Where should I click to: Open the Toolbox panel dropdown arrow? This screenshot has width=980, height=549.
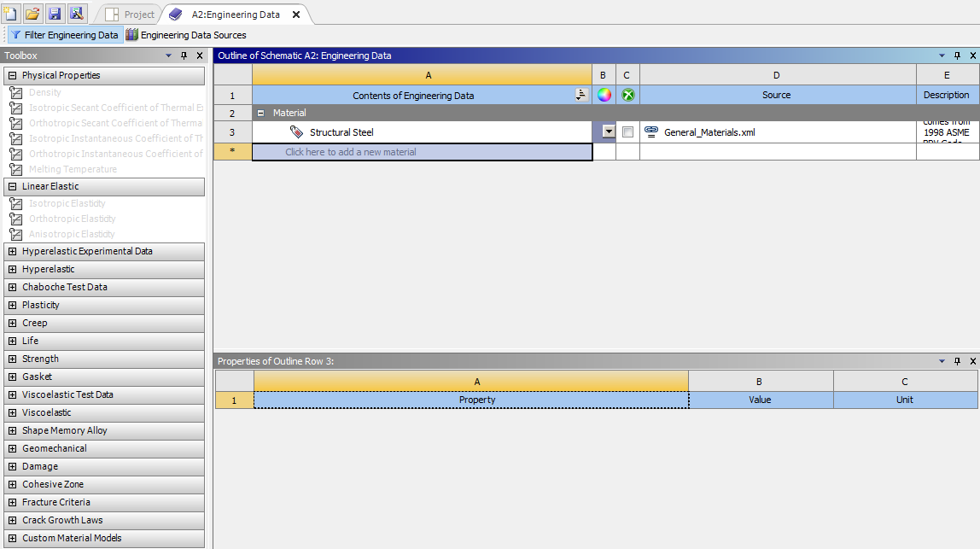[168, 55]
